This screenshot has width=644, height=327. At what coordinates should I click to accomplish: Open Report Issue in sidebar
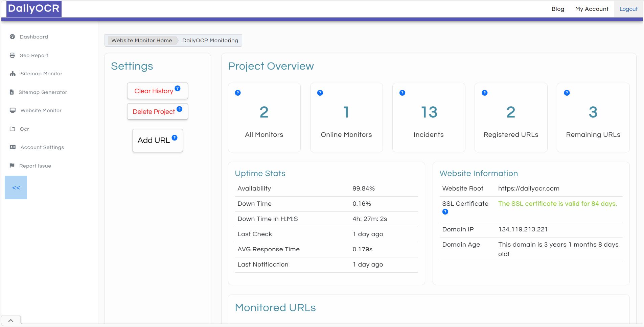[35, 166]
